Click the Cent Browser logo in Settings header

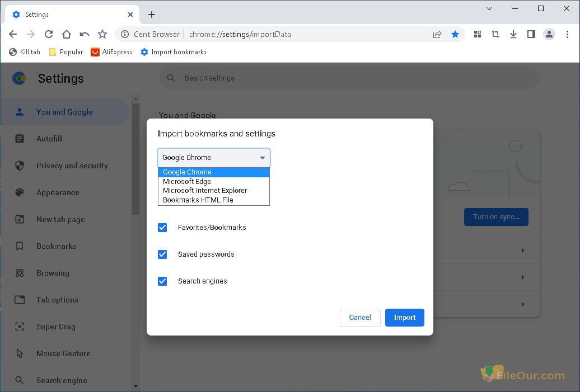(19, 78)
